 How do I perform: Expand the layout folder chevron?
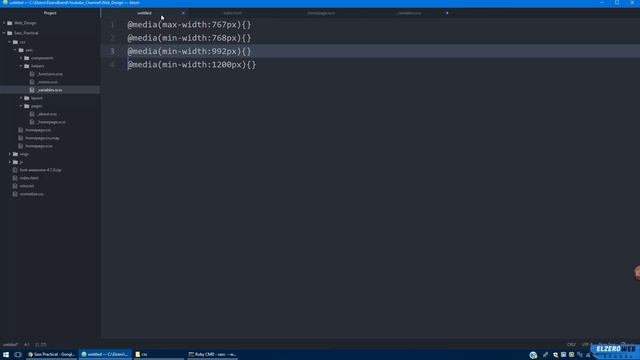point(21,98)
